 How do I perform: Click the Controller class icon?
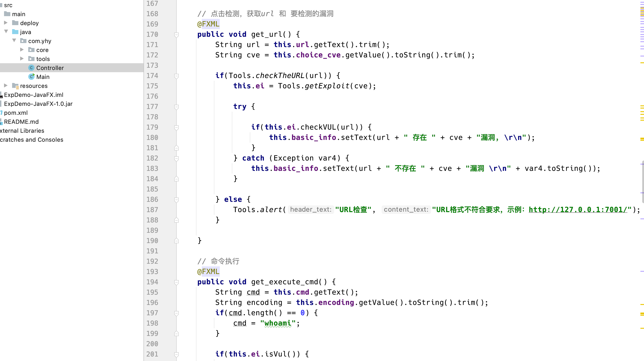(31, 68)
